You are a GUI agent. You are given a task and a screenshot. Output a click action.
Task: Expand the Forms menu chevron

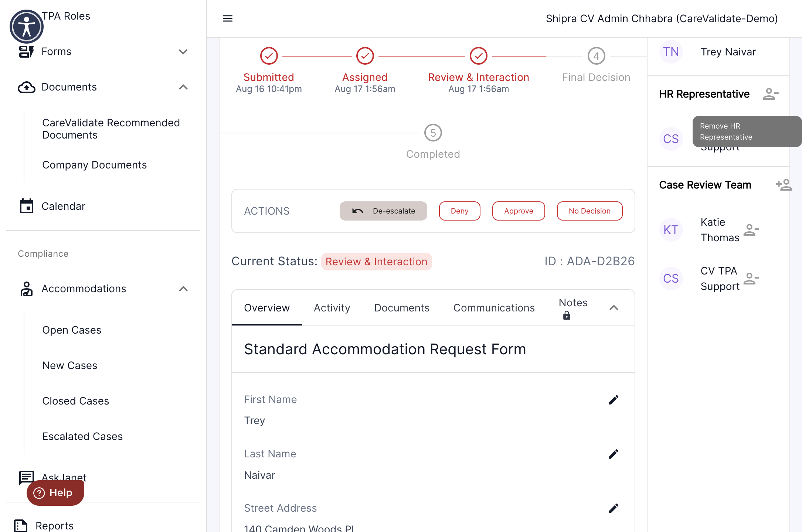(x=183, y=52)
